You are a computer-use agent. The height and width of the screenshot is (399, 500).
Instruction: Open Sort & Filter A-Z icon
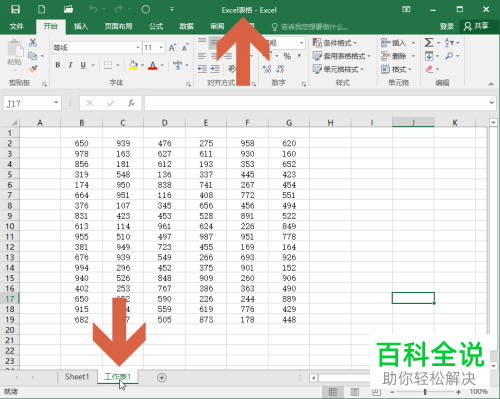449,42
